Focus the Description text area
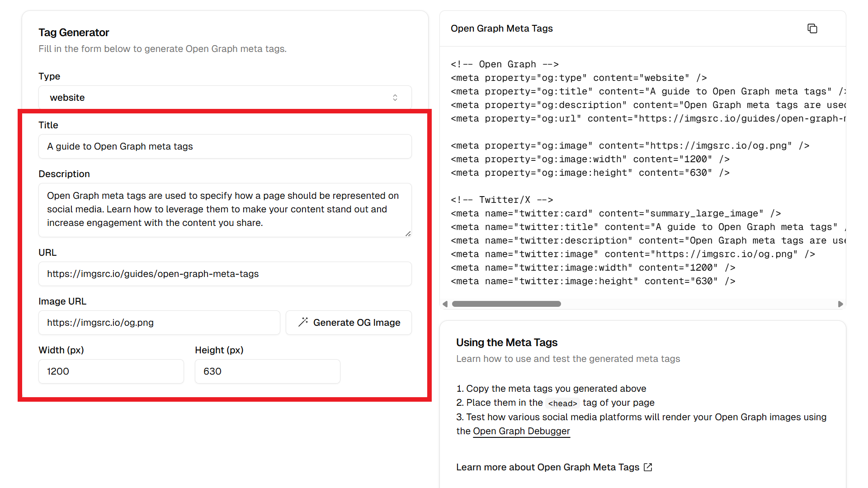868x488 pixels. [225, 210]
